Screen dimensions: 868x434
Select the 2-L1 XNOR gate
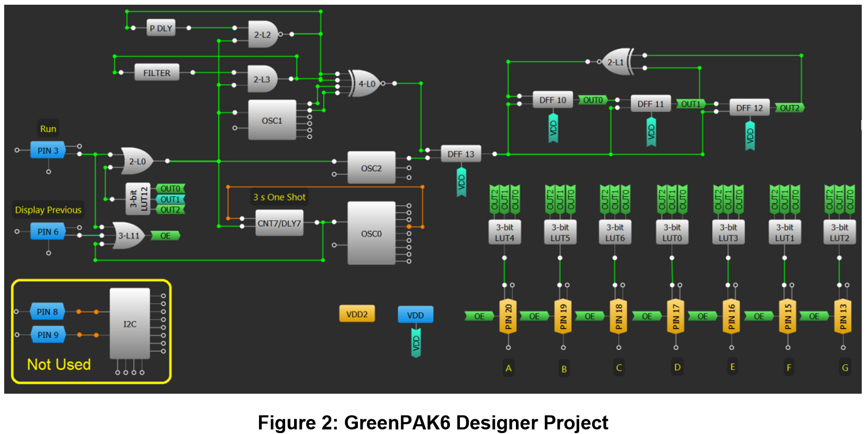pos(617,62)
